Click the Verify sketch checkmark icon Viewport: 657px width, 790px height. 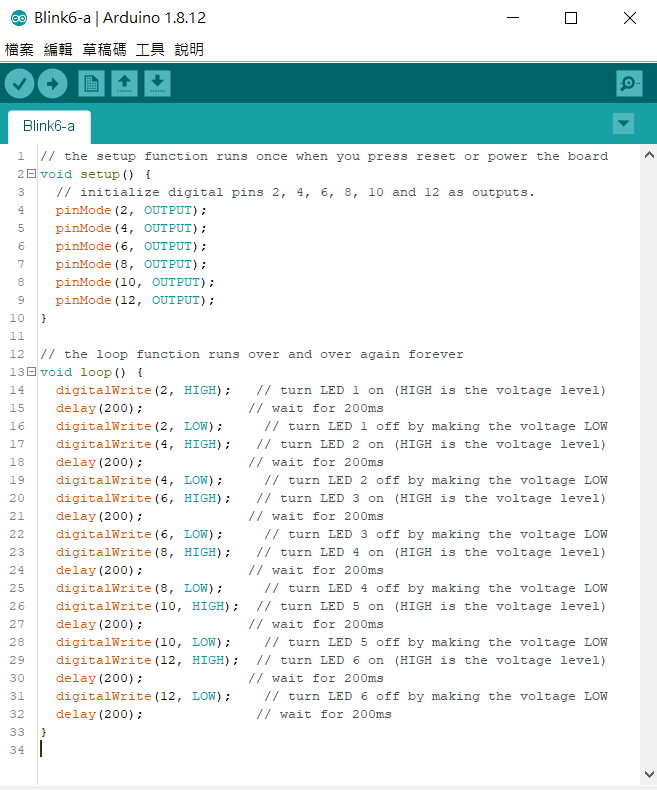(19, 84)
